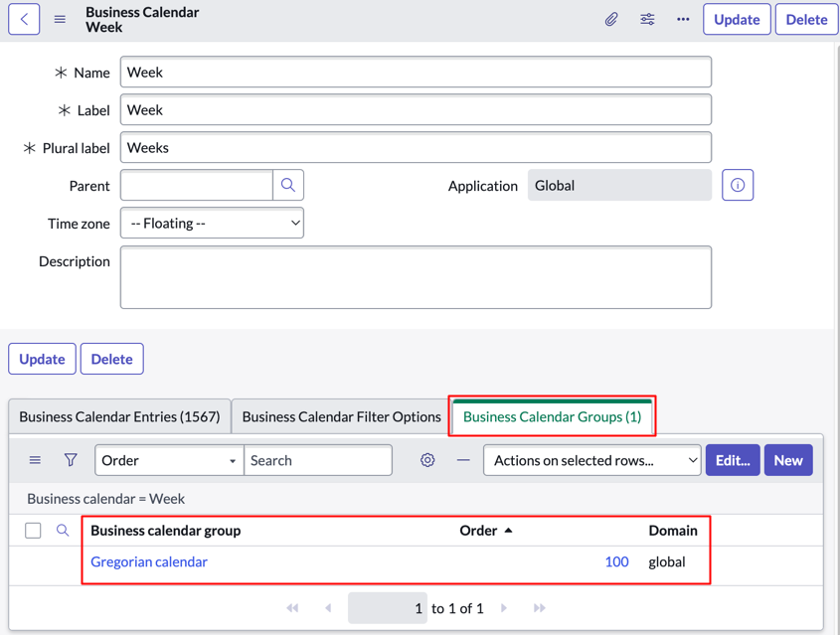840x635 pixels.
Task: Select the Business Calendar Groups tab
Action: [x=552, y=416]
